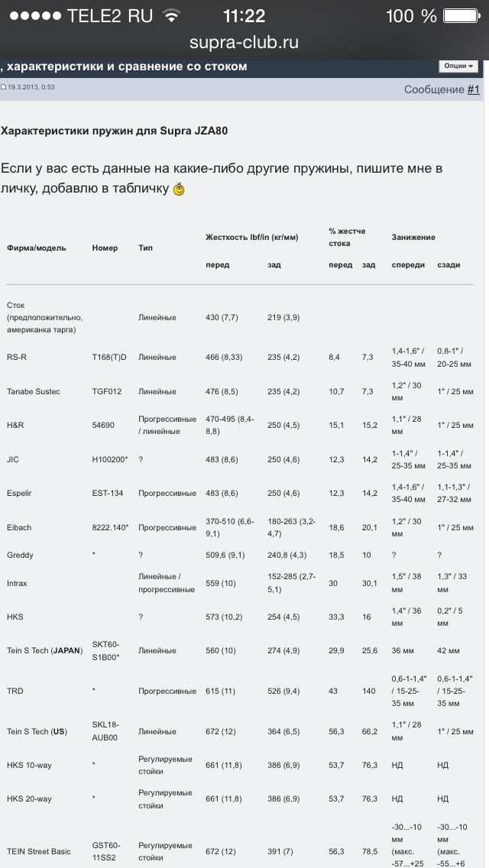The image size is (489, 868).
Task: Tap the 'HKS 20-way' entry
Action: (29, 799)
